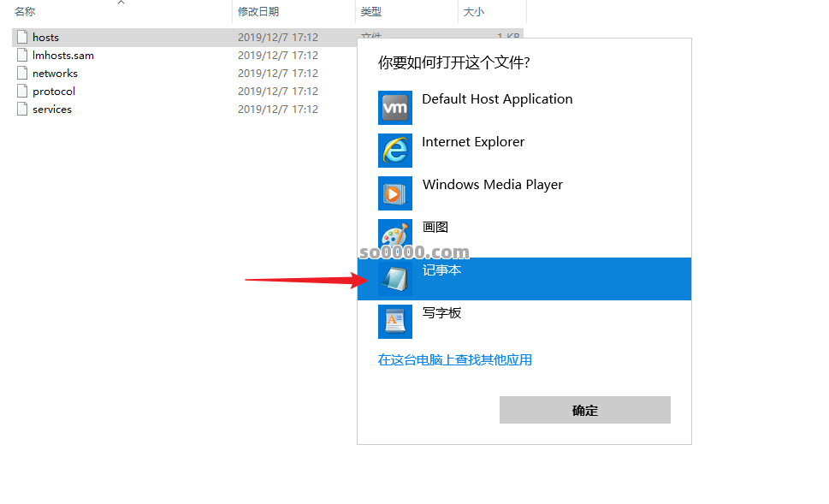Click the 记事本 notepad icon
The height and width of the screenshot is (504, 829).
click(395, 279)
